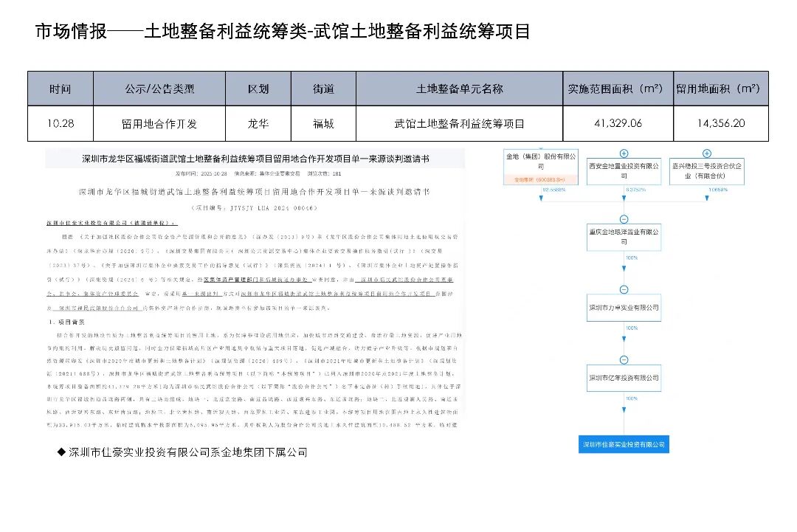Select the 重庆金地琅洋置业有限公司 company box

[x=624, y=237]
